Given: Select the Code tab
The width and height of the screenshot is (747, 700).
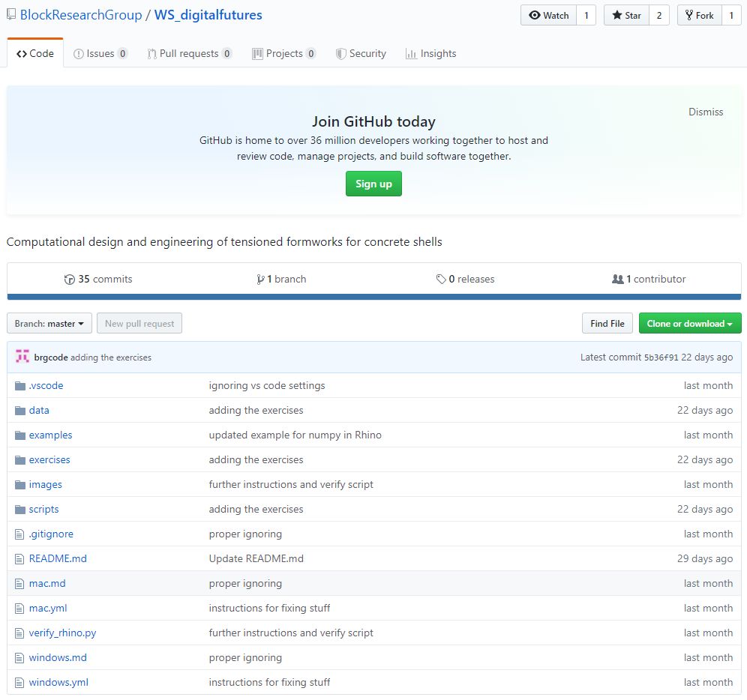Looking at the screenshot, I should [35, 53].
